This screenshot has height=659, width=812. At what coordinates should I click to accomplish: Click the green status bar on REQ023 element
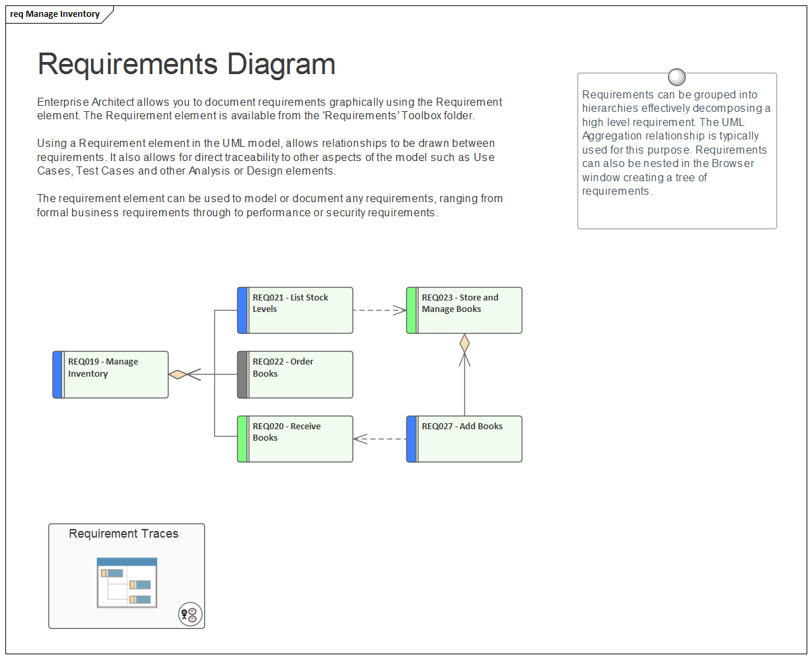click(411, 310)
